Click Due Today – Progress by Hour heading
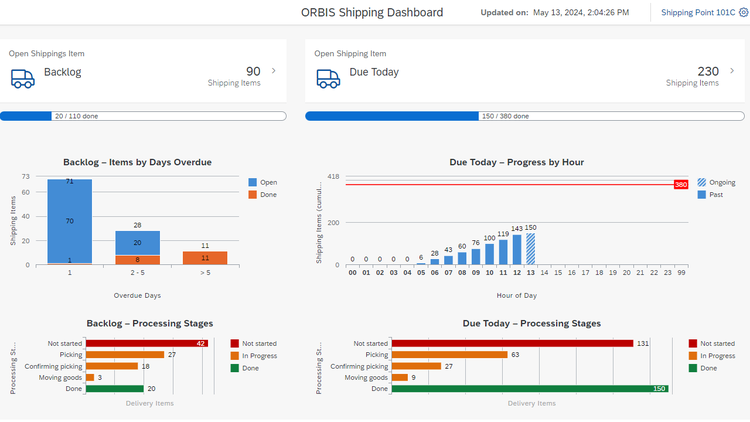750x422 pixels. point(517,162)
